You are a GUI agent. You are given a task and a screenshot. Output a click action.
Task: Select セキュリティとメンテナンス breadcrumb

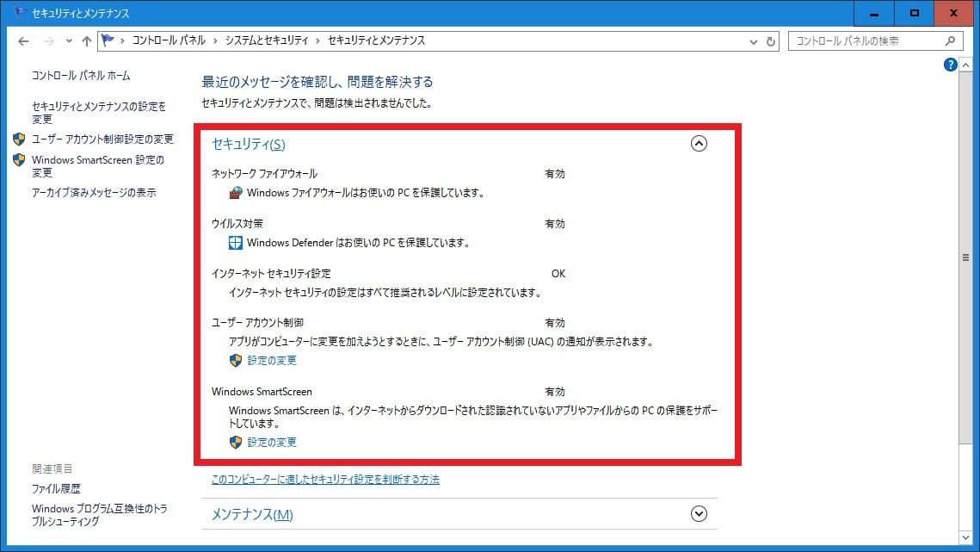click(x=376, y=40)
